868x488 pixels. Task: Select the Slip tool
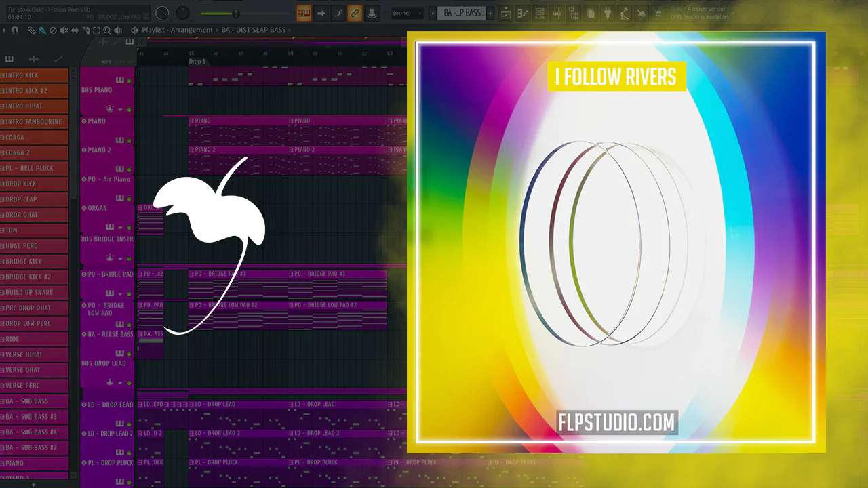pos(75,30)
